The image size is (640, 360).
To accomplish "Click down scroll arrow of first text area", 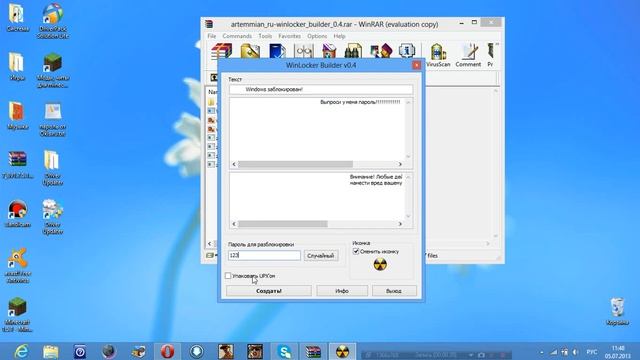I will [408, 156].
